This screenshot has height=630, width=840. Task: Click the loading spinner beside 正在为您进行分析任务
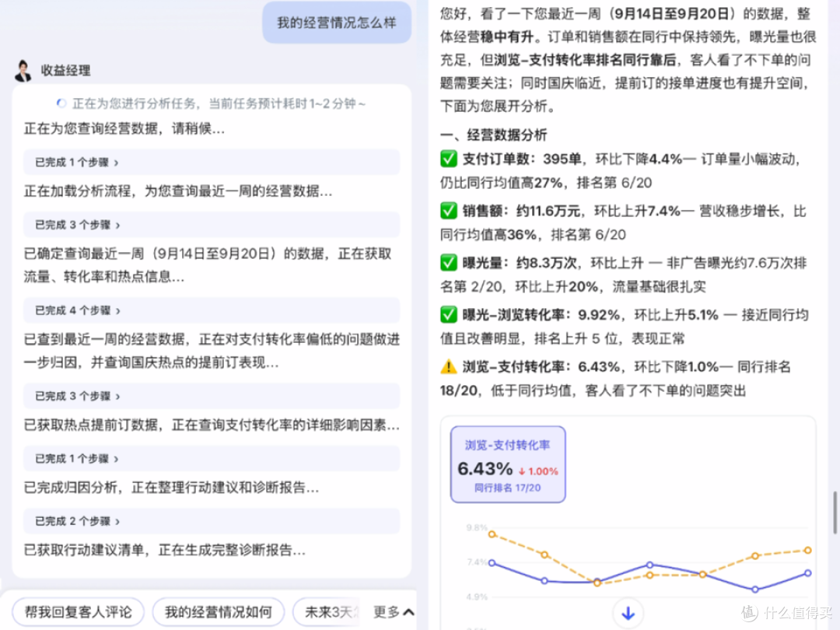(61, 103)
